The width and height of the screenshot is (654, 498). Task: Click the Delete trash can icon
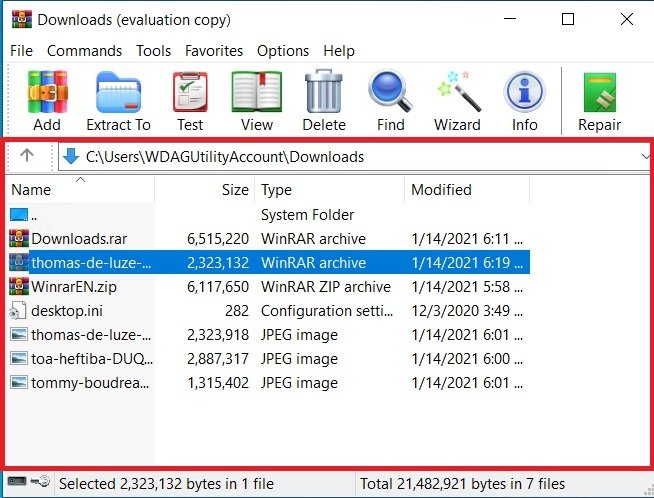pos(324,92)
